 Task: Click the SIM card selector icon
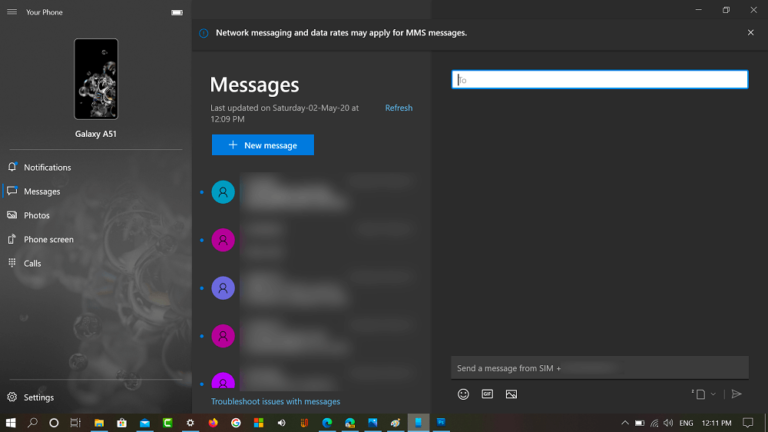click(699, 394)
